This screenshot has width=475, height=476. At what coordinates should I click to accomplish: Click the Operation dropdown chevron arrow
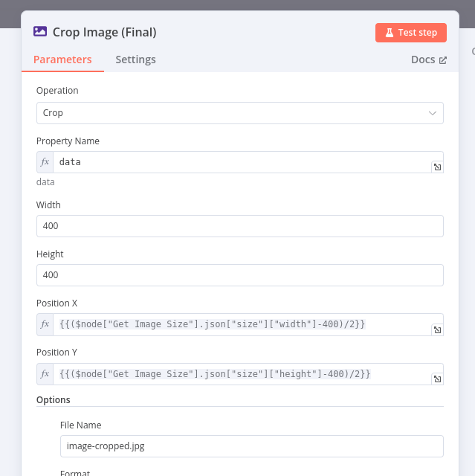[x=432, y=113]
